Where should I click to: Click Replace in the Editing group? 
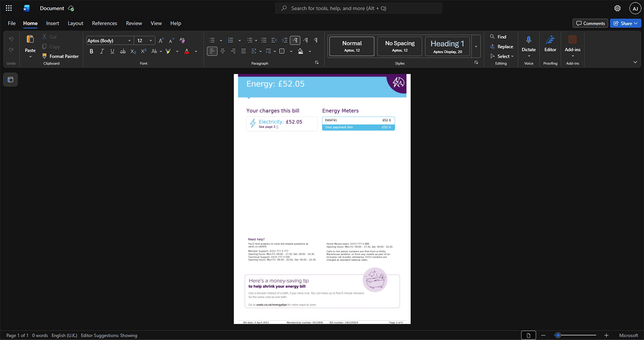click(x=502, y=47)
